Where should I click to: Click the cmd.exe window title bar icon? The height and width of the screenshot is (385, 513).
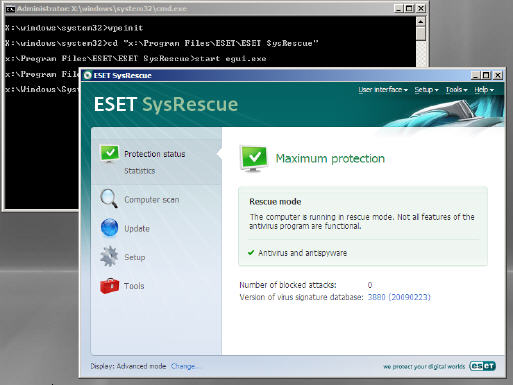pos(10,9)
